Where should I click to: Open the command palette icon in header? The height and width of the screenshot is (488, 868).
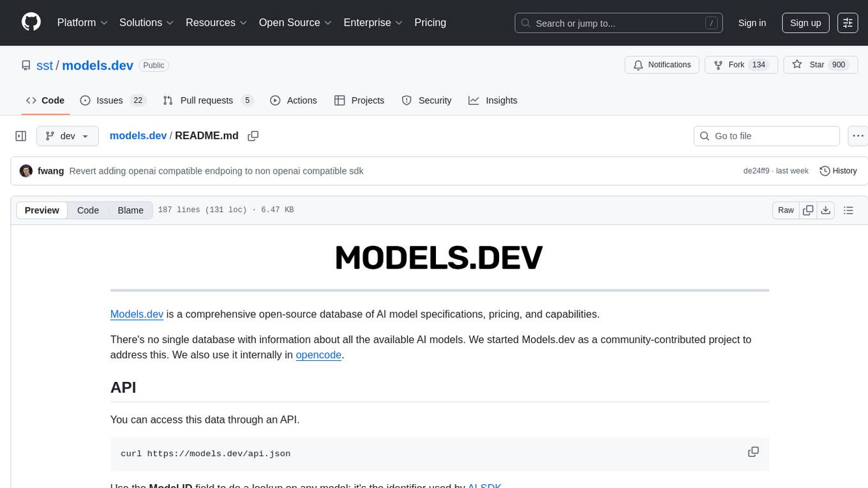[848, 22]
